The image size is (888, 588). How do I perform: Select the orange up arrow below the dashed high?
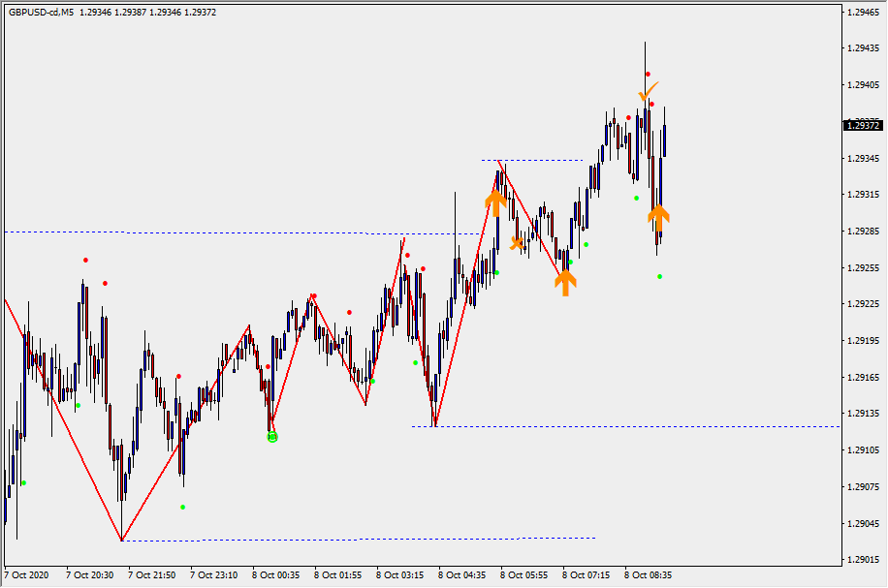coord(495,201)
